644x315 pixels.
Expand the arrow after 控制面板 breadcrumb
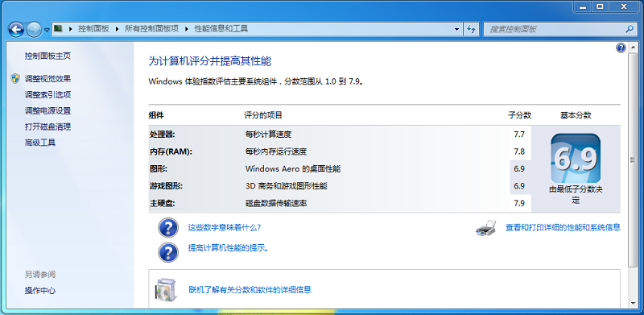click(117, 29)
